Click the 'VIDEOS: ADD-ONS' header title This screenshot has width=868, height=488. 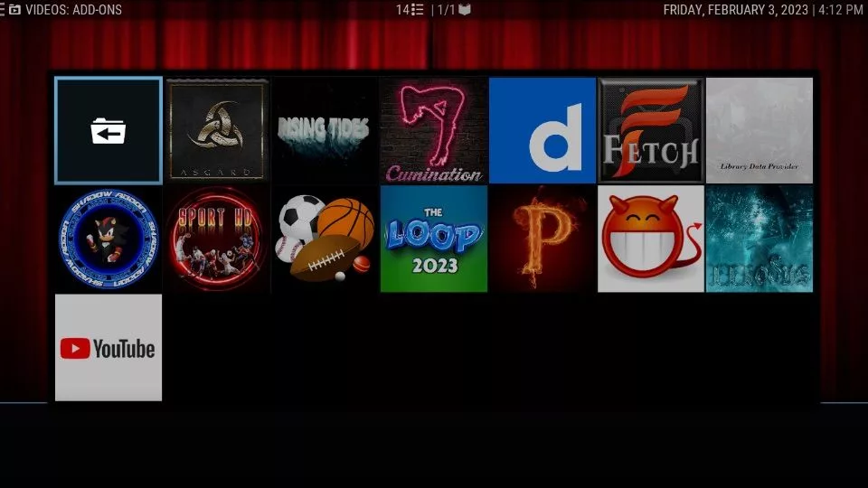[x=73, y=10]
